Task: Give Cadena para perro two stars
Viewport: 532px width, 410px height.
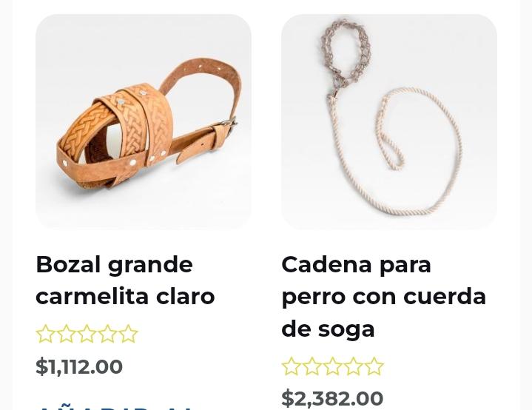Action: (x=312, y=366)
